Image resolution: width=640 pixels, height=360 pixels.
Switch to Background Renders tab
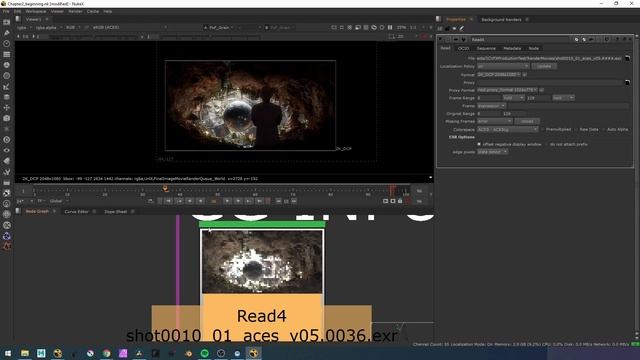pyautogui.click(x=501, y=20)
